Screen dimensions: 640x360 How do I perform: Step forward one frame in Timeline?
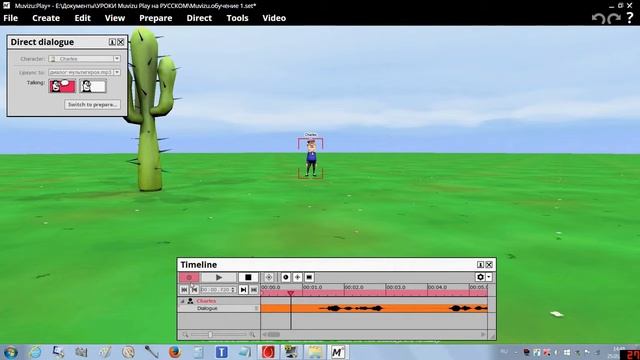coord(243,290)
